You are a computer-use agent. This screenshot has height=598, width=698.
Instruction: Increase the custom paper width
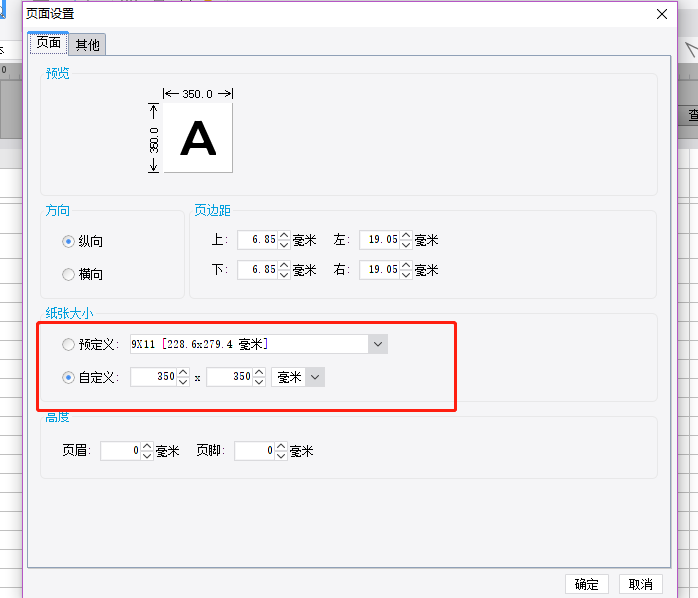pos(183,372)
